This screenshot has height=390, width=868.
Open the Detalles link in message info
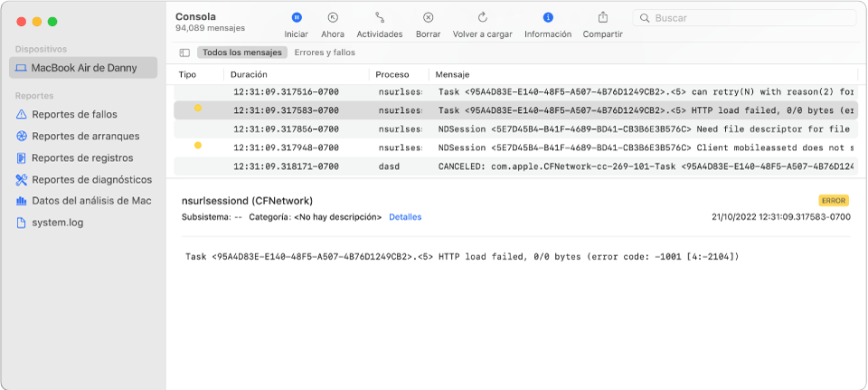click(x=405, y=217)
